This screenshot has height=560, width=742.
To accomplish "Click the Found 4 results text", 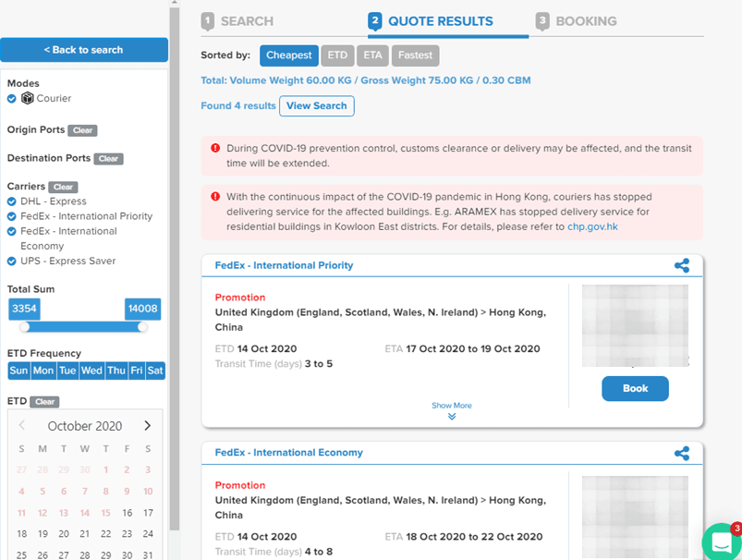I will tap(238, 106).
